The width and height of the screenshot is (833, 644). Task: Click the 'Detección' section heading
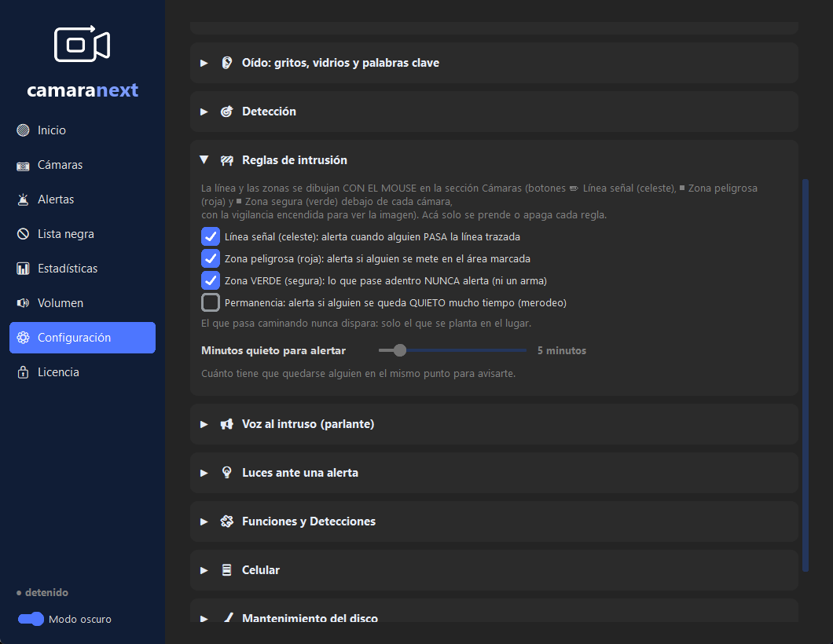(269, 112)
